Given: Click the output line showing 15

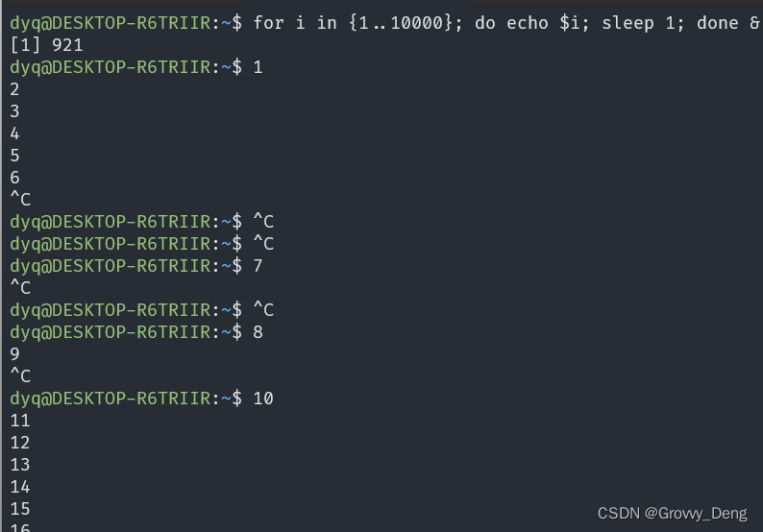Looking at the screenshot, I should pos(20,509).
